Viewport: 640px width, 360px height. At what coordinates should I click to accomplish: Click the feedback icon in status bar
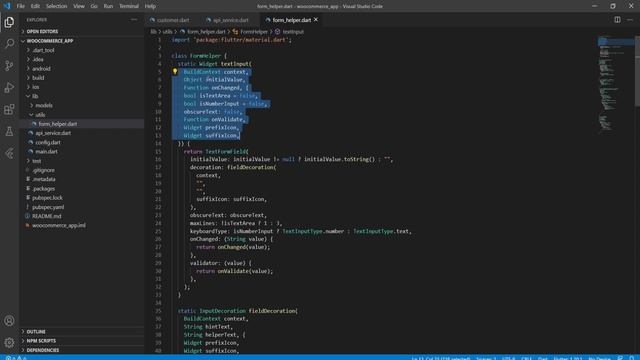tap(620, 358)
